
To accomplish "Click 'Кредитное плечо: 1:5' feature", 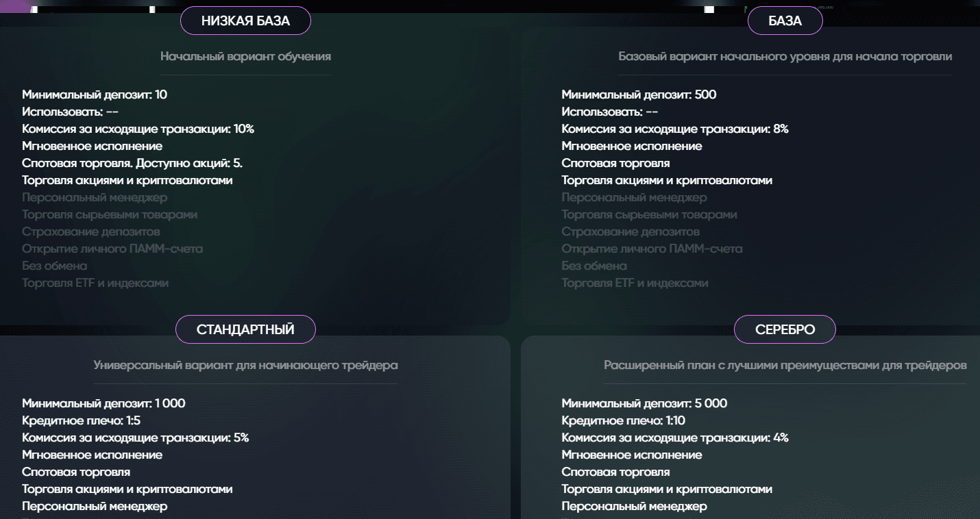I will click(x=81, y=420).
